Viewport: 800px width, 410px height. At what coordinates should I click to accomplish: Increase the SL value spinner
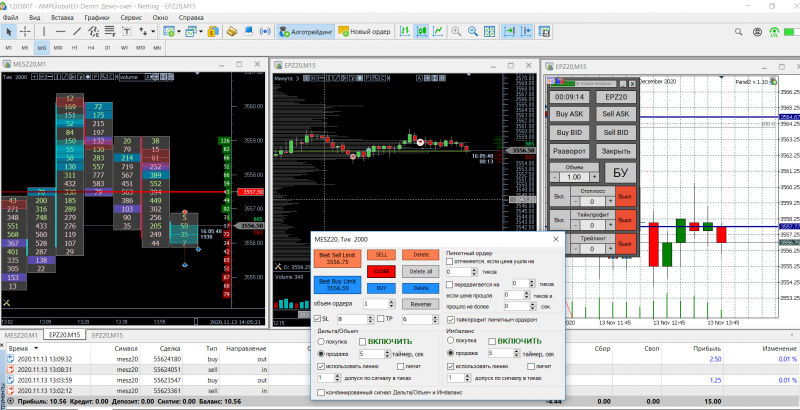coord(370,317)
